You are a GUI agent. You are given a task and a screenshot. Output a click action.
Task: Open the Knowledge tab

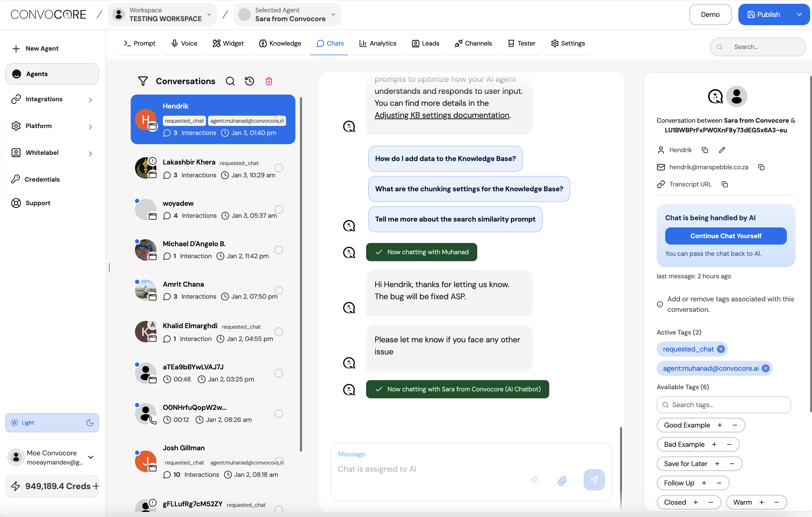click(x=280, y=43)
